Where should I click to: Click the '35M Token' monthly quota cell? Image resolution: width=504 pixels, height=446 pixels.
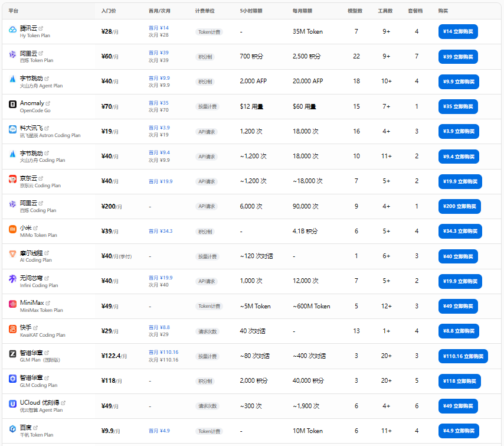[307, 31]
